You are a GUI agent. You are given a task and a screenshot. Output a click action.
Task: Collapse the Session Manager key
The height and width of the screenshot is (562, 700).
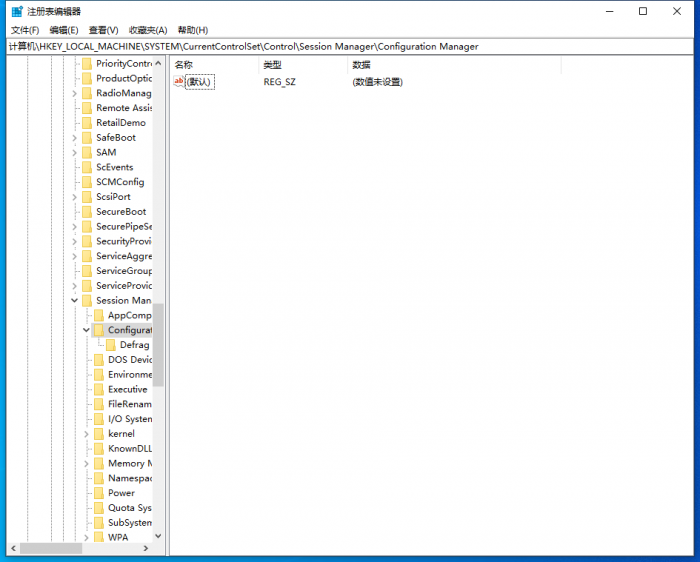click(x=75, y=300)
